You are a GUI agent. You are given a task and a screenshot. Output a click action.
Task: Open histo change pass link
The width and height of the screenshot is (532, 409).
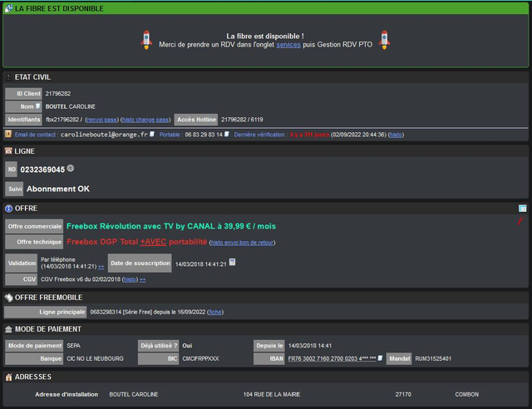point(145,120)
